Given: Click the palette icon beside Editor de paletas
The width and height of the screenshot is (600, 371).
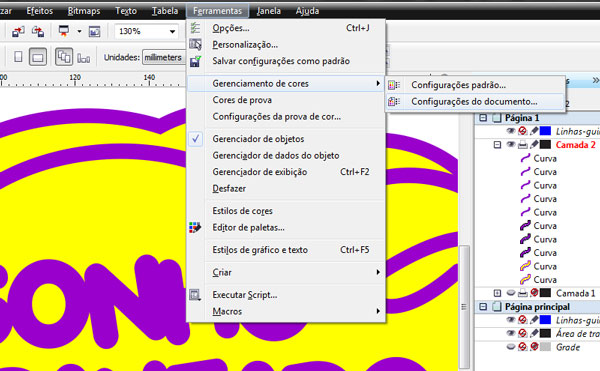Looking at the screenshot, I should pos(195,228).
